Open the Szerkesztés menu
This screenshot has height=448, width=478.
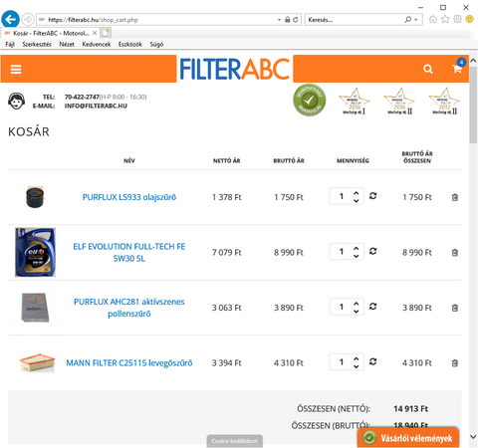(37, 44)
